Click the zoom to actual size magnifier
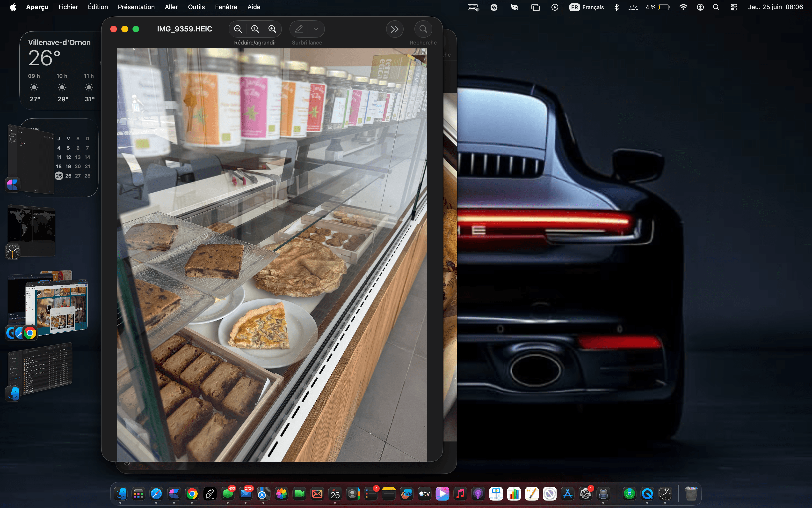812x508 pixels. point(255,29)
